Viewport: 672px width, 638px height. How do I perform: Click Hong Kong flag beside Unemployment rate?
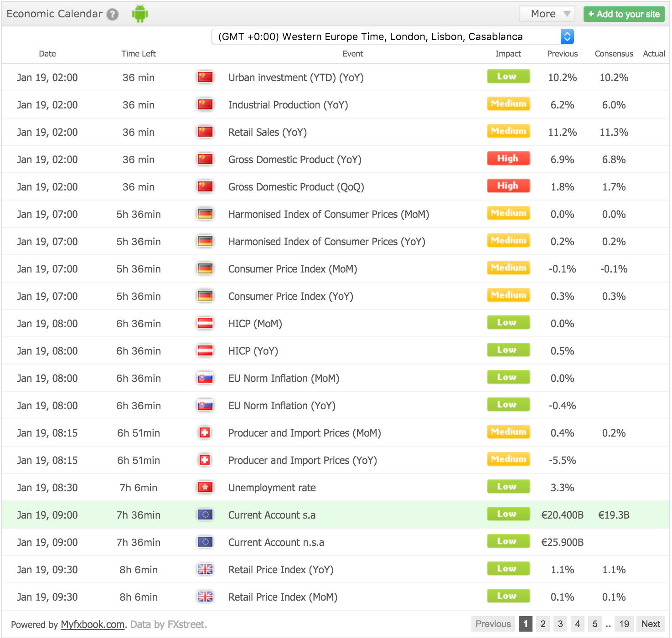[205, 487]
